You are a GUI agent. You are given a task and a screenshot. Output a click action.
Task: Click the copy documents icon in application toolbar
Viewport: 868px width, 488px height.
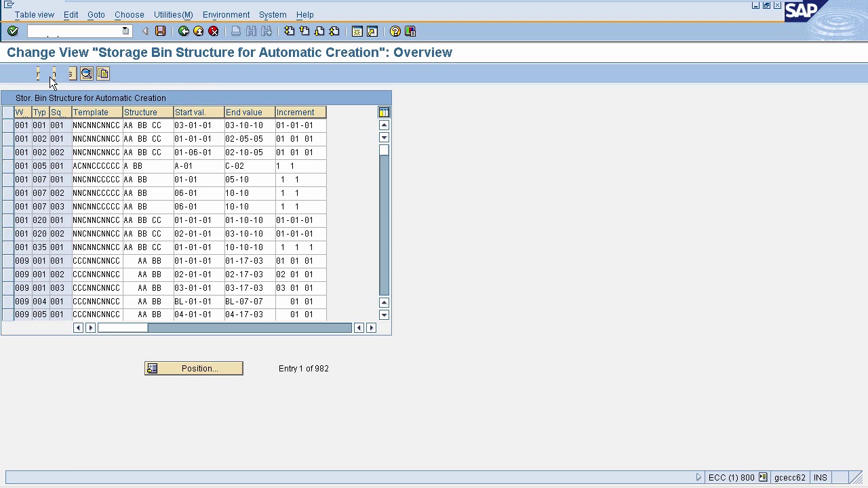point(103,74)
